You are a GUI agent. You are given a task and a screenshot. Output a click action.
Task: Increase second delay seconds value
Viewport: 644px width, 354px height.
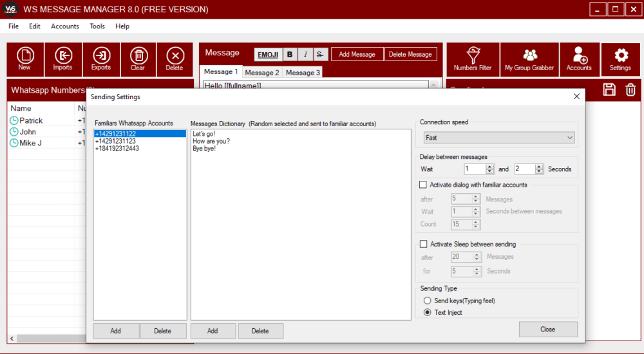click(x=539, y=166)
